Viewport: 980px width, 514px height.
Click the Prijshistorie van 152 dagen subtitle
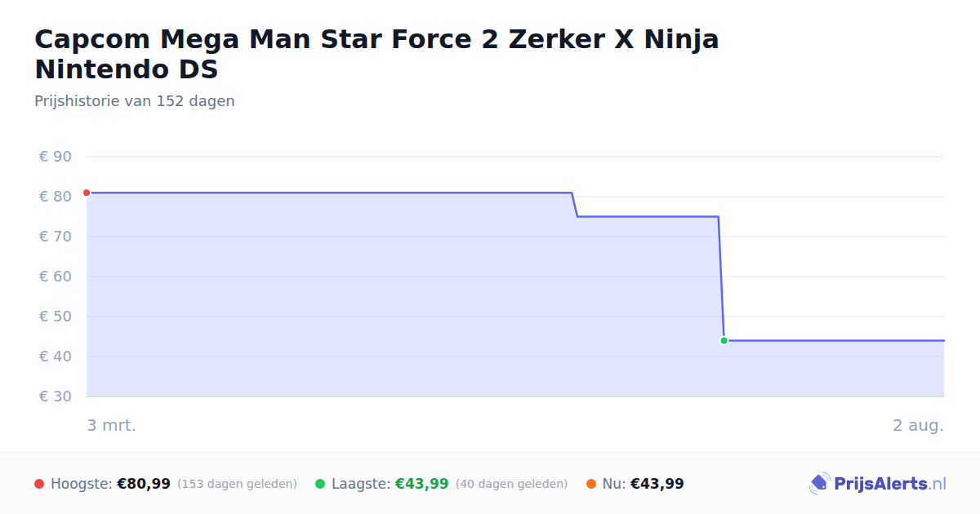[135, 101]
